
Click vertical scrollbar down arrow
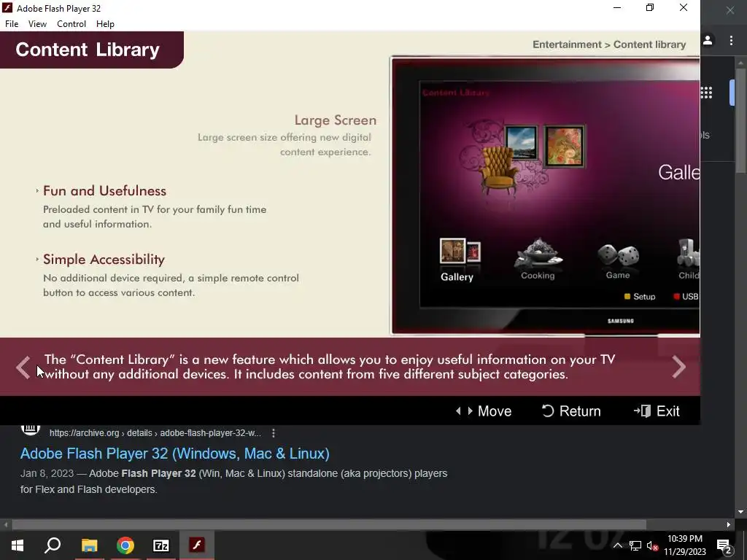(740, 513)
